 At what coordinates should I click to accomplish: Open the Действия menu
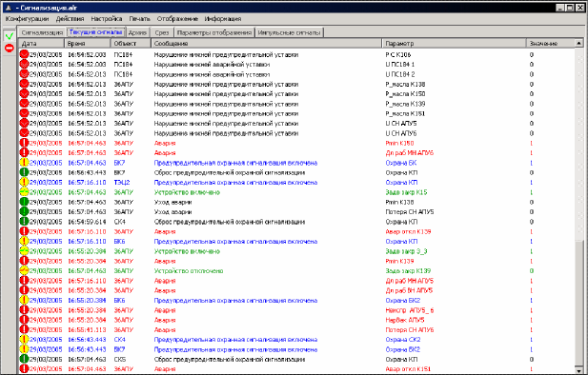pyautogui.click(x=70, y=19)
